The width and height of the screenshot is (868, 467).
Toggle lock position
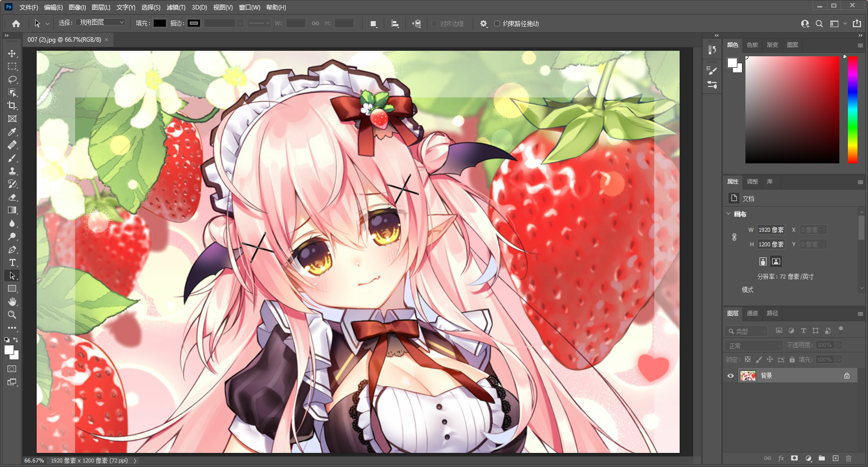point(770,359)
